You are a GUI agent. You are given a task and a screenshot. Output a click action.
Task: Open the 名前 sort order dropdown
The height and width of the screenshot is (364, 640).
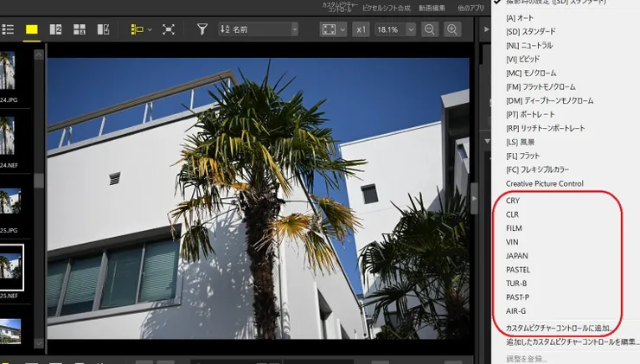(258, 29)
